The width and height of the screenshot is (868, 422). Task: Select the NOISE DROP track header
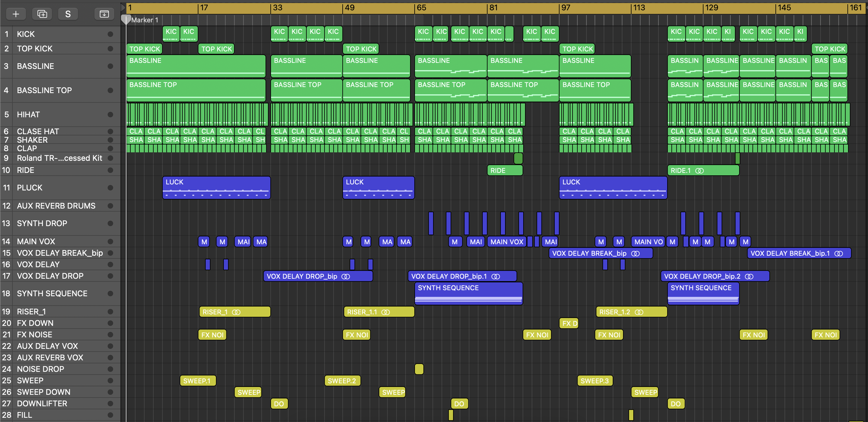(x=60, y=369)
